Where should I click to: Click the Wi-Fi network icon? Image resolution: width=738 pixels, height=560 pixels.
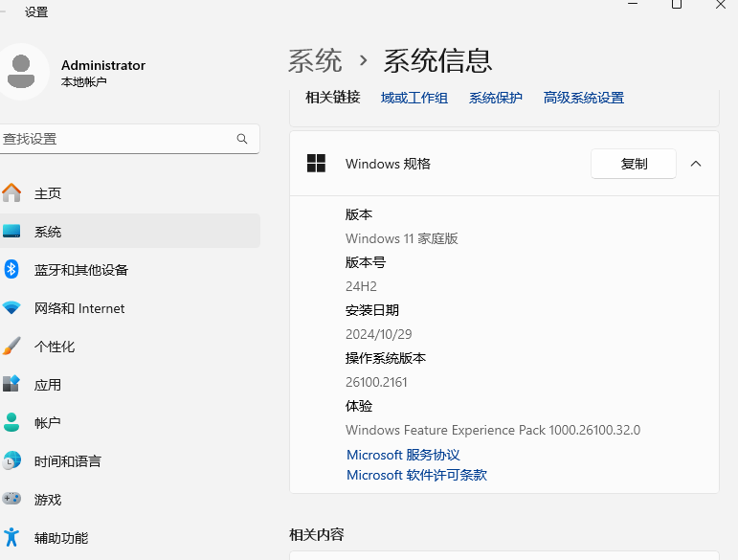(x=11, y=308)
